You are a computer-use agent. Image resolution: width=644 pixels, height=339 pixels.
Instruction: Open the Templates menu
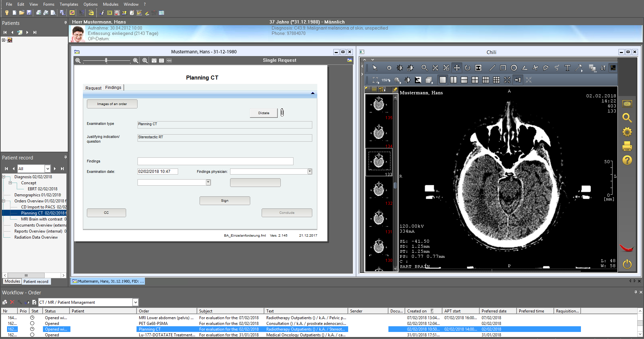(69, 4)
